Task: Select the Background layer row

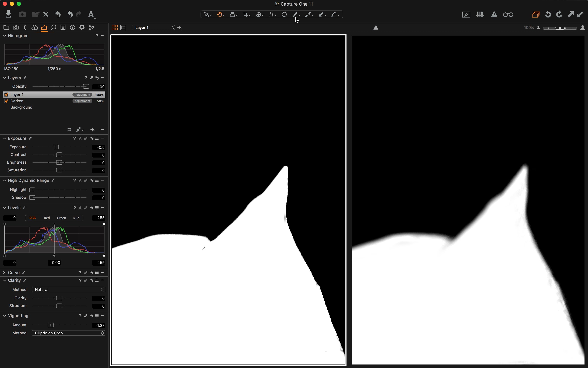Action: tap(54, 107)
